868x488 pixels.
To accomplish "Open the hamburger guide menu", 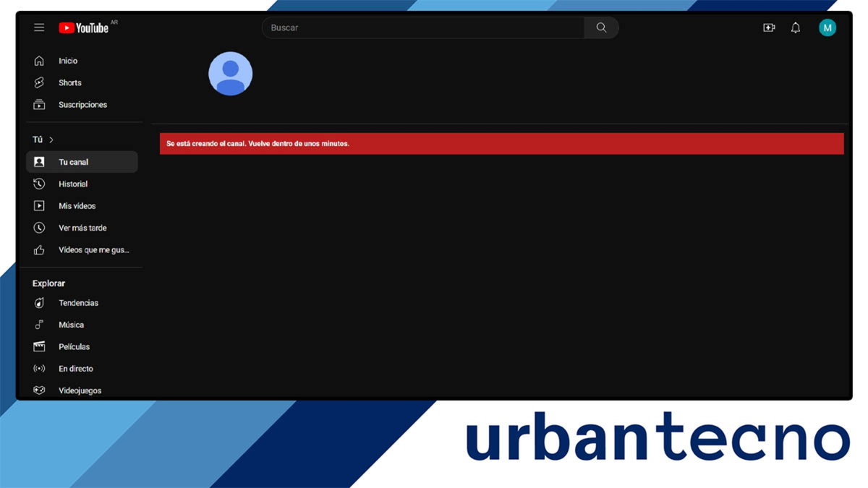I will tap(39, 27).
